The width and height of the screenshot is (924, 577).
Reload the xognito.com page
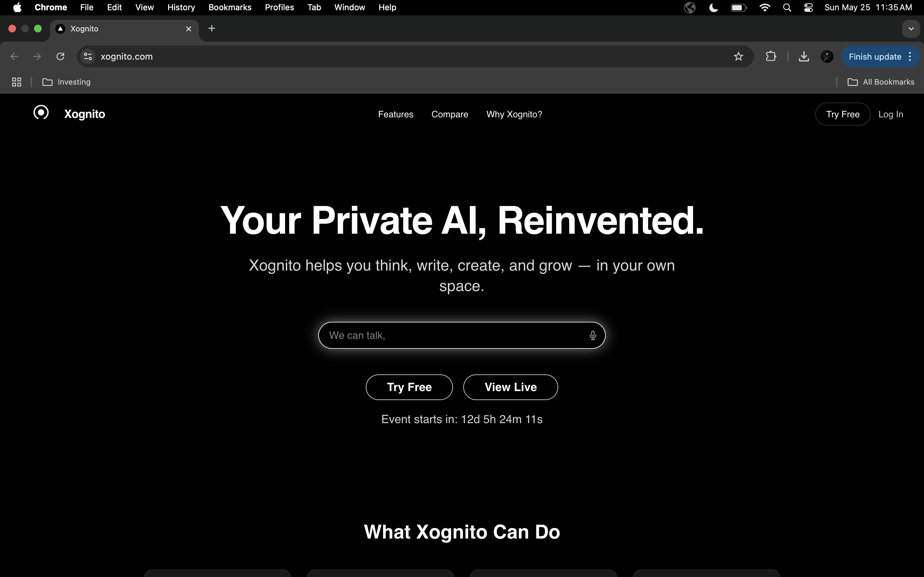point(60,56)
